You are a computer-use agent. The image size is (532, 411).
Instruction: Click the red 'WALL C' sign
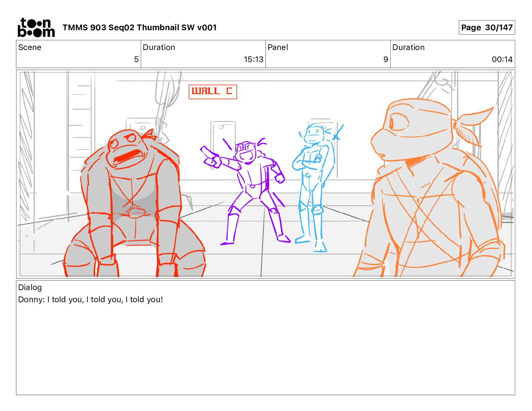pos(213,92)
